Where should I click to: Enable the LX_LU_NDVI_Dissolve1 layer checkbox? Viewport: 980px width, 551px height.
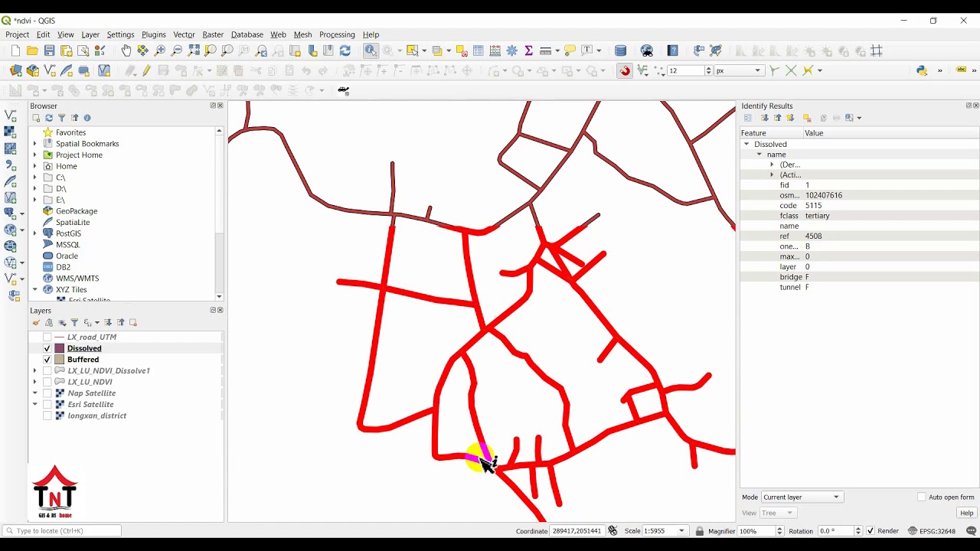click(47, 370)
